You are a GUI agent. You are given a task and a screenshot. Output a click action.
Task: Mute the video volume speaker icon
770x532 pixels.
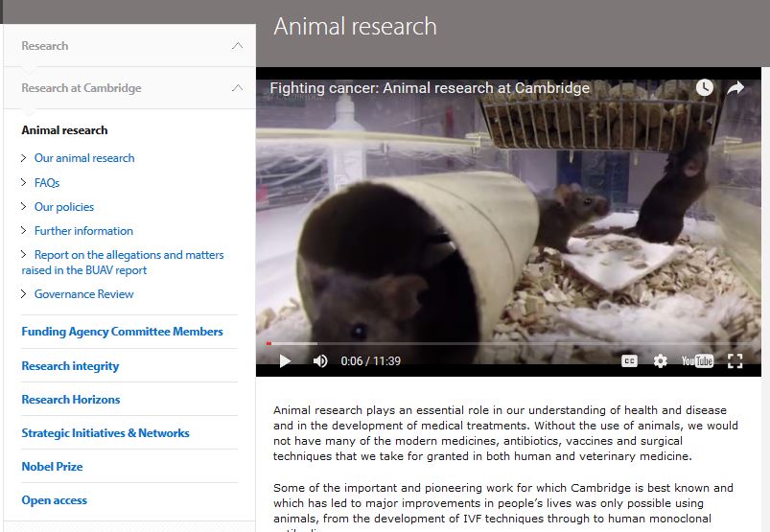pos(320,361)
